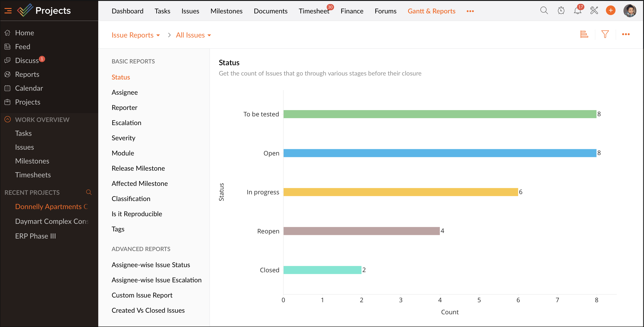
Task: Click the timer stopwatch icon
Action: pyautogui.click(x=561, y=10)
